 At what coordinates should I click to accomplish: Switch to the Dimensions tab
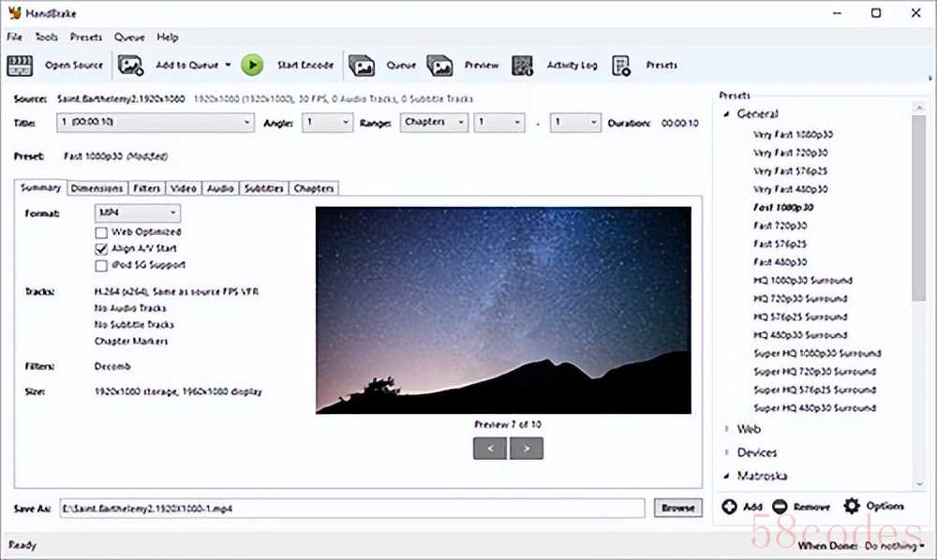[x=97, y=188]
